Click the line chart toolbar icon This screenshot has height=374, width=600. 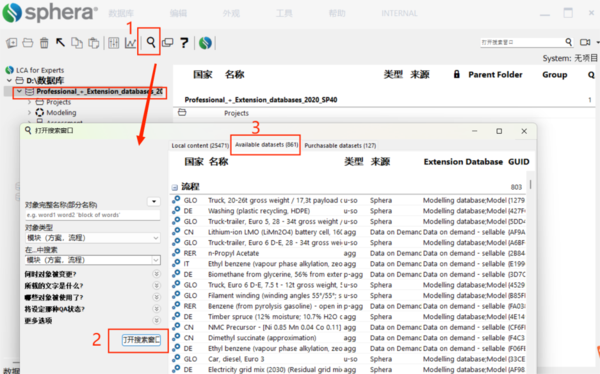[x=130, y=42]
